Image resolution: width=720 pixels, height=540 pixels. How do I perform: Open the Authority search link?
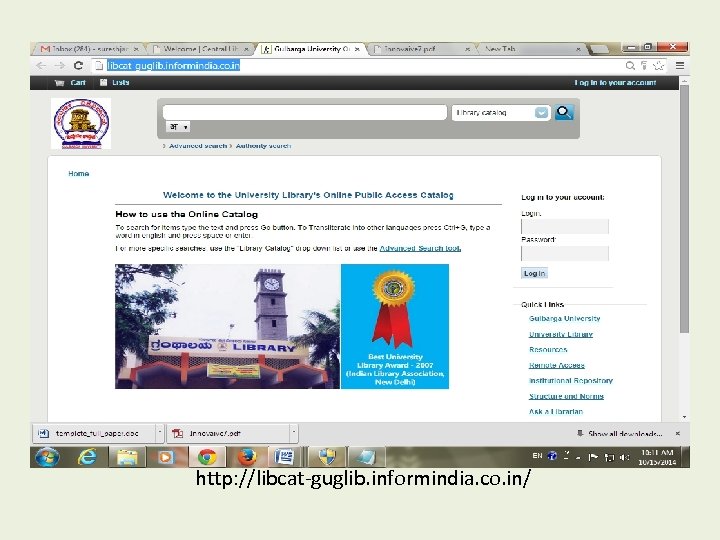[263, 146]
